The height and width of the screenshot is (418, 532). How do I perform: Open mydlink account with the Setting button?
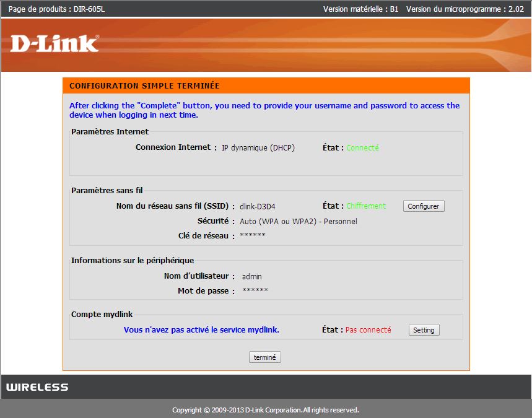[424, 330]
